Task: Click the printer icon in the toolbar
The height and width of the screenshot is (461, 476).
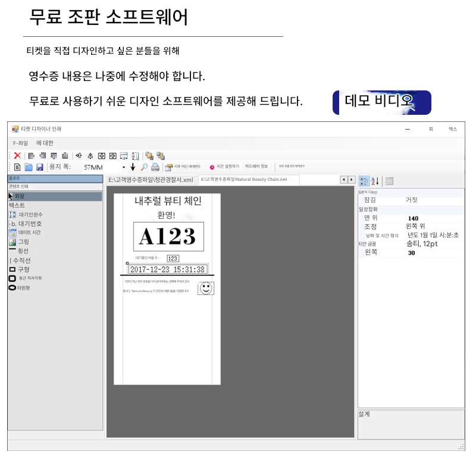Action: (x=155, y=167)
